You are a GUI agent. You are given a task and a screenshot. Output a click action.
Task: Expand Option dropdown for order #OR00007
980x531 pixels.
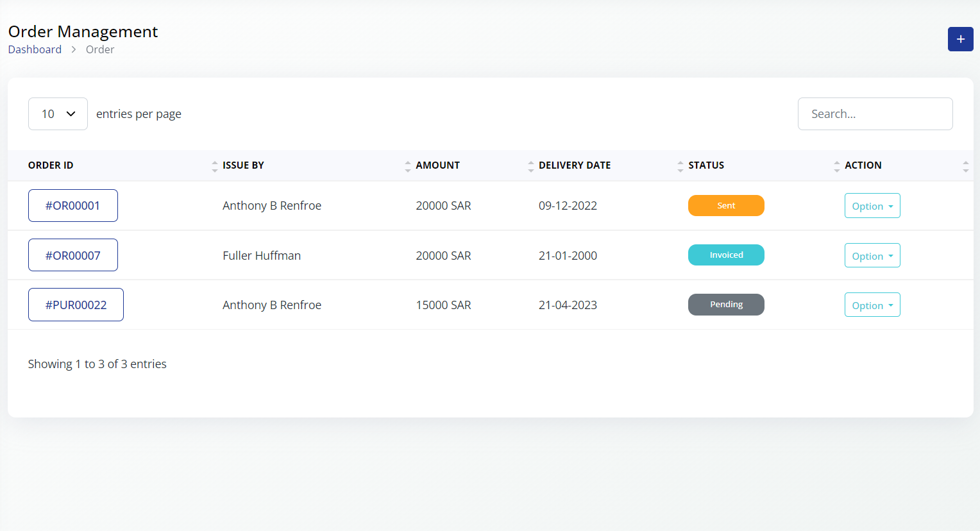(872, 256)
